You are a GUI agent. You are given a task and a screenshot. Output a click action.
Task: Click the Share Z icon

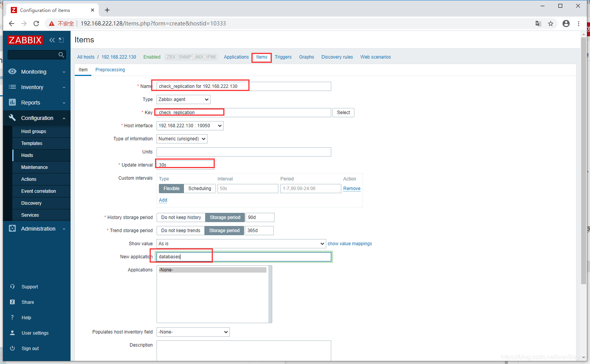[12, 302]
